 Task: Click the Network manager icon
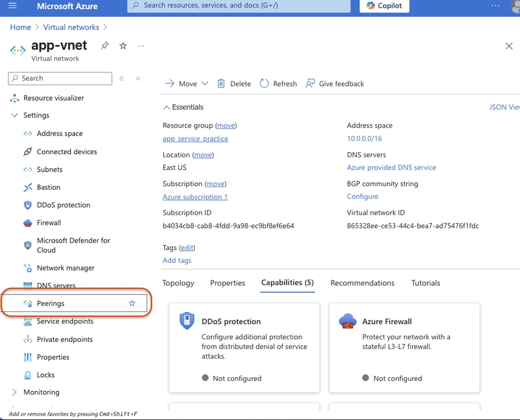pyautogui.click(x=28, y=268)
